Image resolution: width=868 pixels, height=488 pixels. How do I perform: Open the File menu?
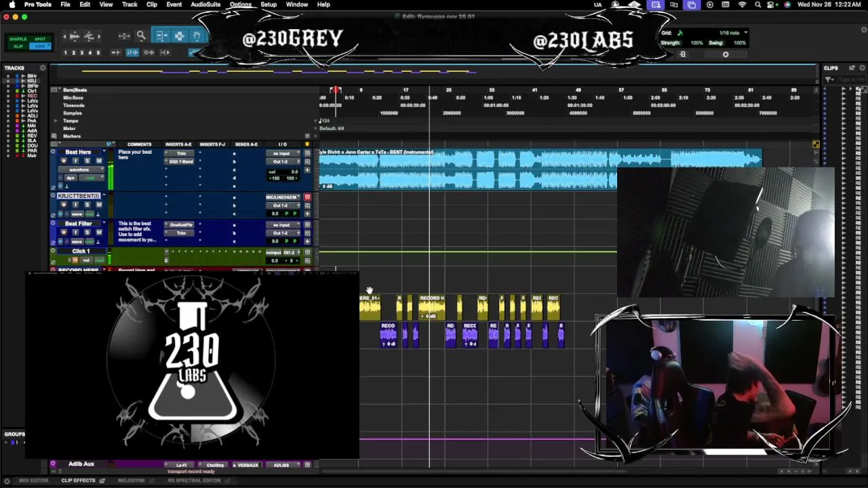65,5
